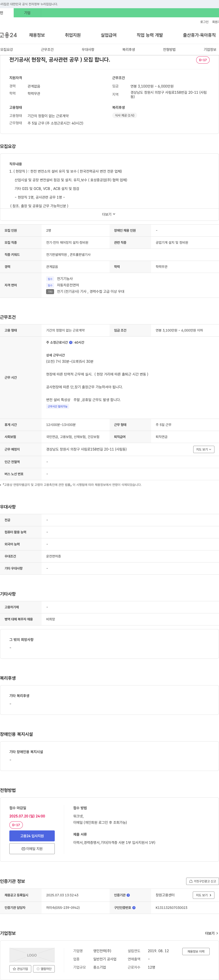Switch to the 기업 tab
Screen dimensions: 219x980
(27, 13)
